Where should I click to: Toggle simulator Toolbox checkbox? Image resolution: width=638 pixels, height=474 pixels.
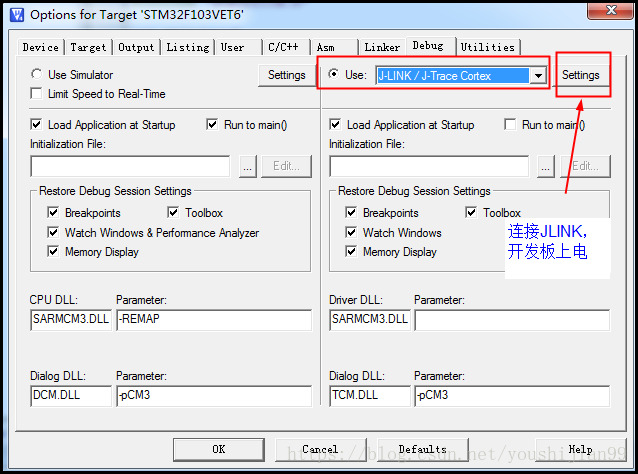pyautogui.click(x=173, y=212)
